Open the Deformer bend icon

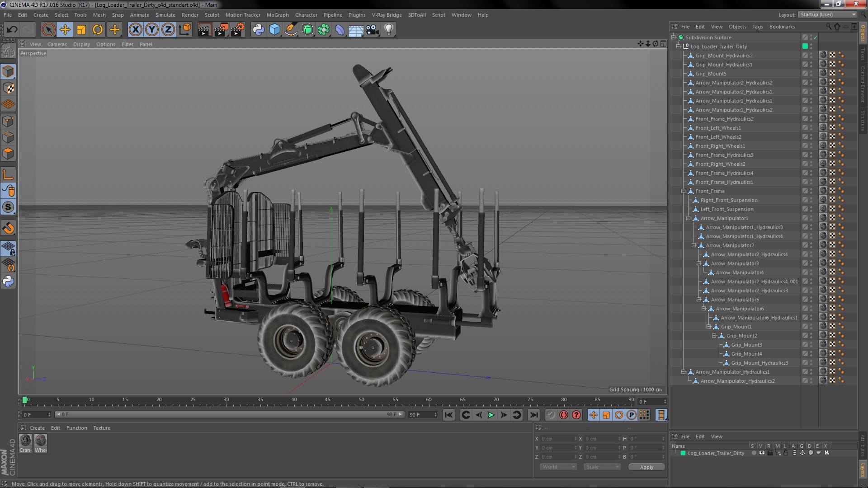click(x=340, y=30)
